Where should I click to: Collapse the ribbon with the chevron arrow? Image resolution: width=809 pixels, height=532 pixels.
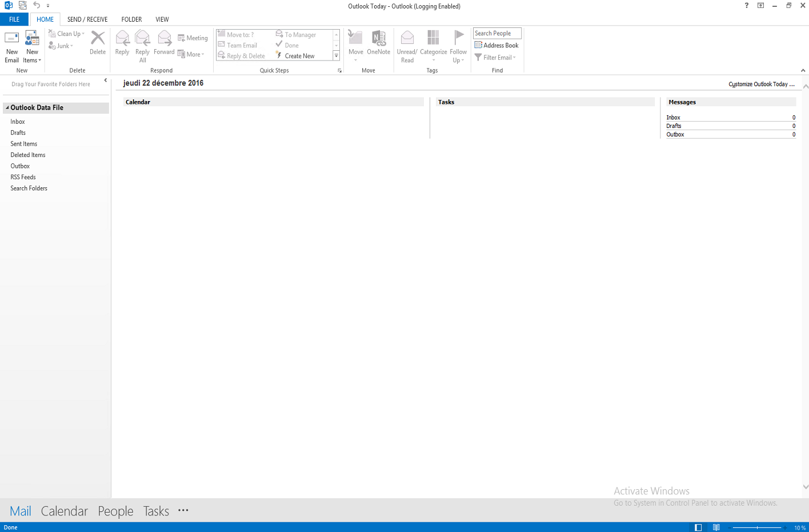pyautogui.click(x=803, y=70)
